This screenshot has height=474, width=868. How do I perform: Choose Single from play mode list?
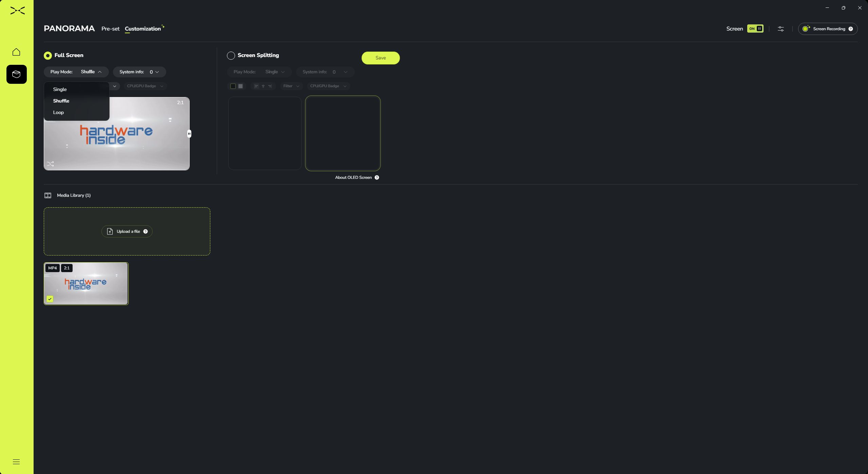60,90
